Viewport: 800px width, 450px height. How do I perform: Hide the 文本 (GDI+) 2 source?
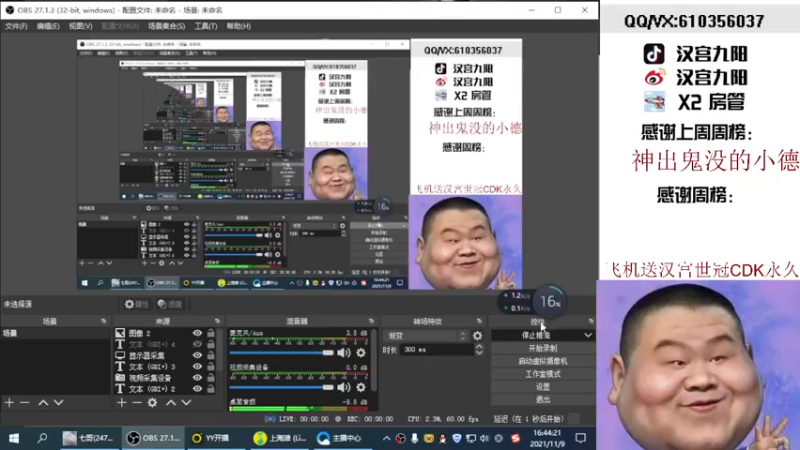coord(197,389)
